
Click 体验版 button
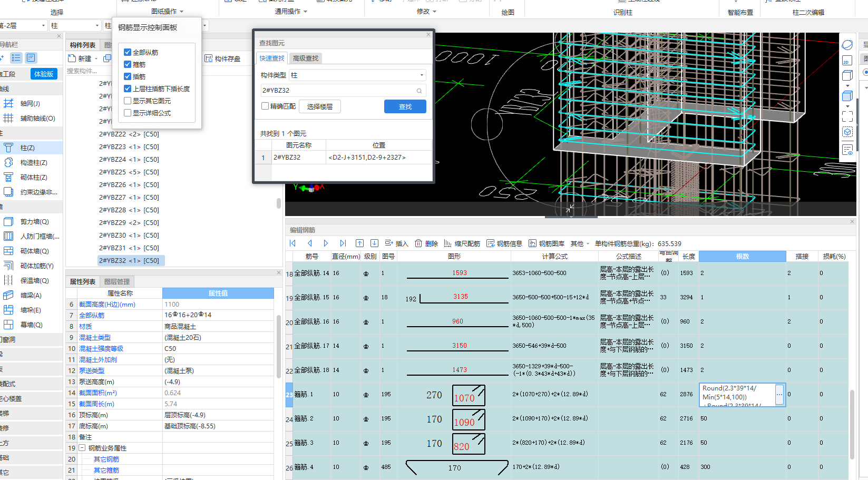(44, 74)
